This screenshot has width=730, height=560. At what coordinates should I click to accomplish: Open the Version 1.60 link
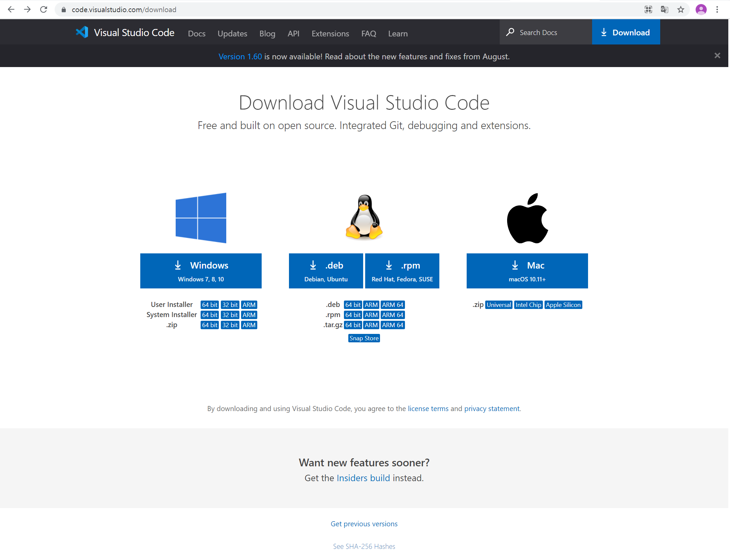coord(240,57)
